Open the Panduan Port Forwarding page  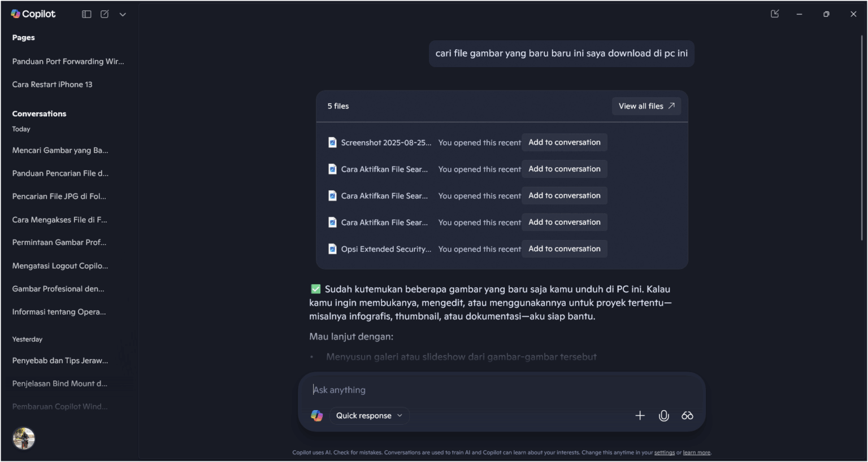click(x=68, y=61)
